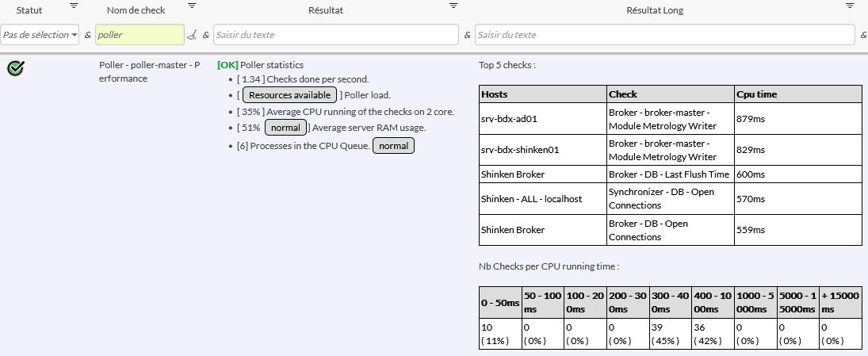The width and height of the screenshot is (868, 356).
Task: Focus the 'poller' check name filter field
Action: point(139,35)
